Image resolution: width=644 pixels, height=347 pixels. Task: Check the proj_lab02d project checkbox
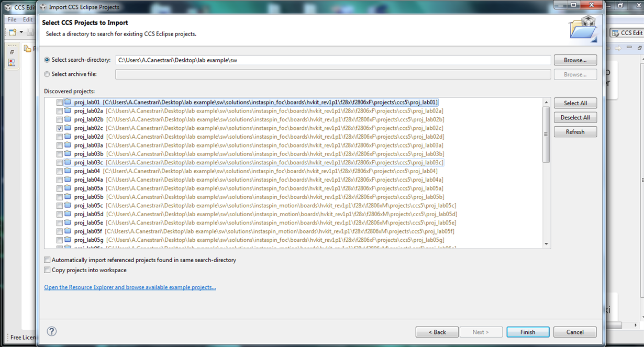click(60, 137)
